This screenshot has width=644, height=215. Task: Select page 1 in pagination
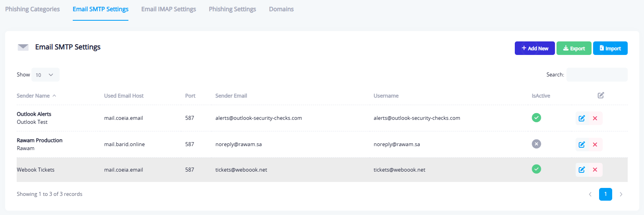(605, 194)
